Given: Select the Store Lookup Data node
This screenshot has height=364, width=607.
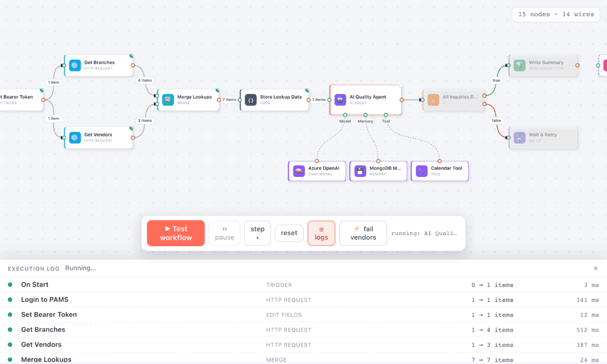Looking at the screenshot, I should click(274, 100).
